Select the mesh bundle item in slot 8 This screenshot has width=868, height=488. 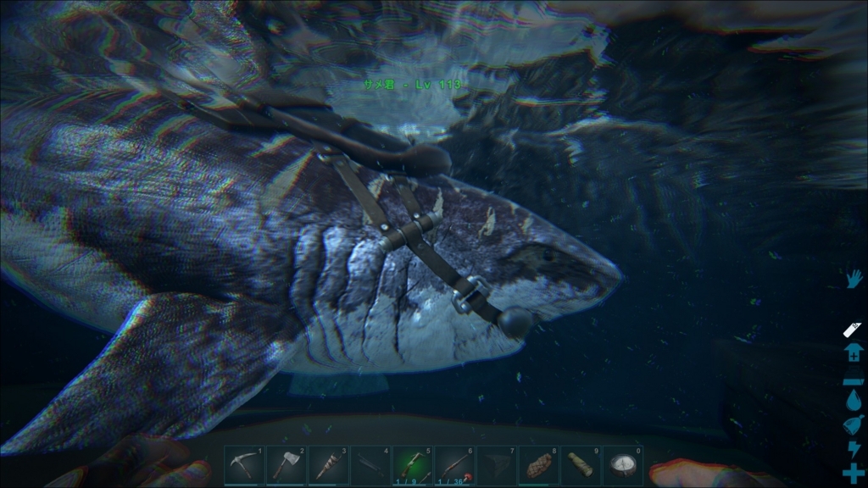point(538,465)
